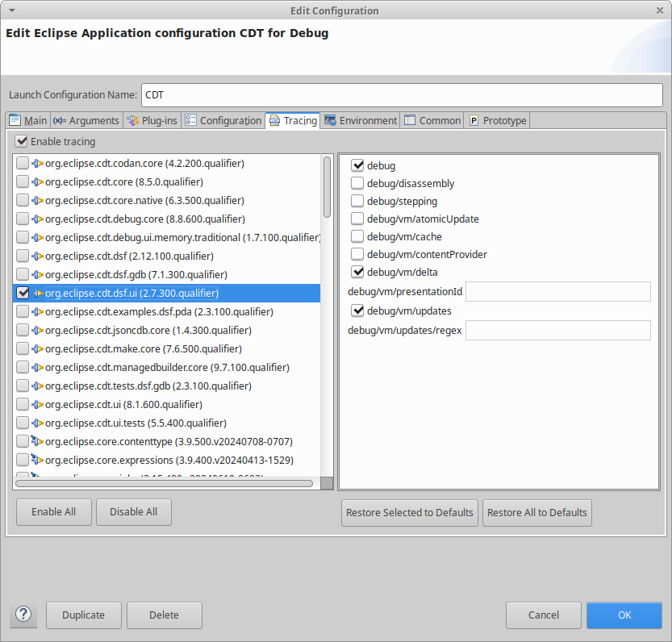Image resolution: width=672 pixels, height=642 pixels.
Task: Click the plug-in list vertical scrollbar
Action: (x=327, y=187)
